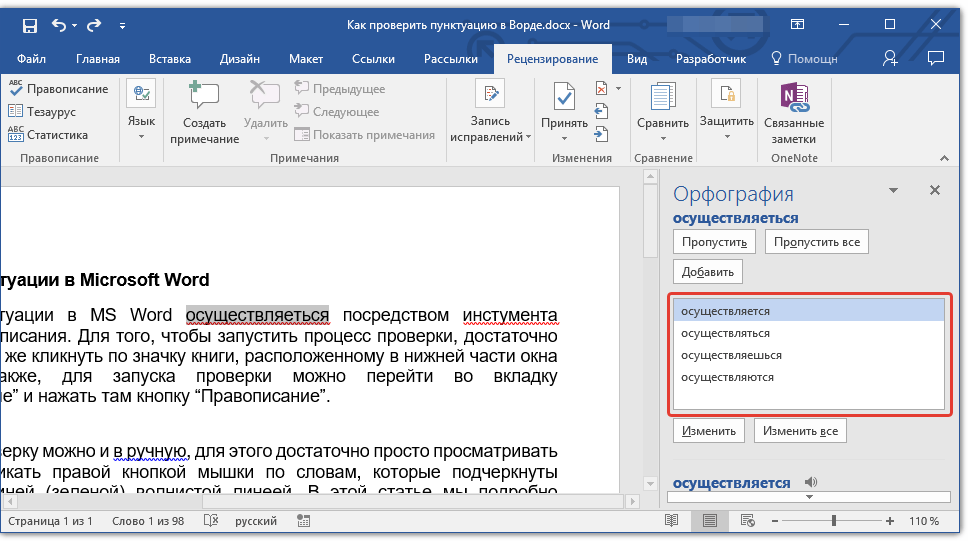Click the Сравнить documents icon
Image resolution: width=968 pixels, height=541 pixels.
(x=662, y=98)
